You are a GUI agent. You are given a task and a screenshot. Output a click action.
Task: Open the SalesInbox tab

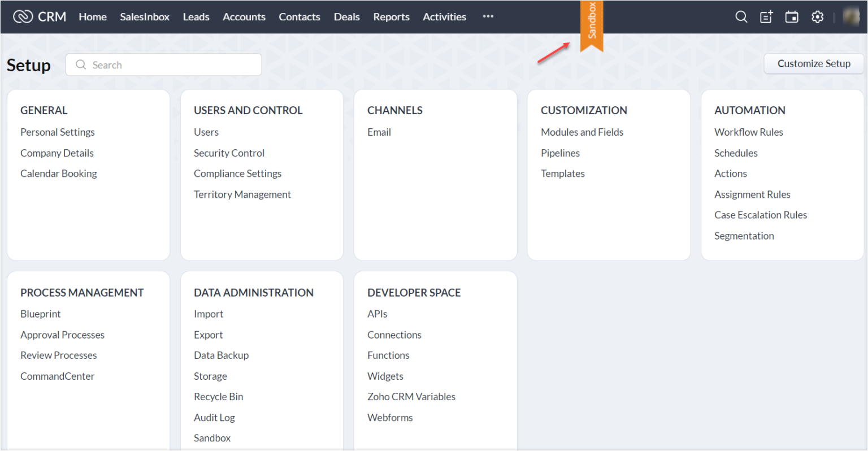pos(145,17)
